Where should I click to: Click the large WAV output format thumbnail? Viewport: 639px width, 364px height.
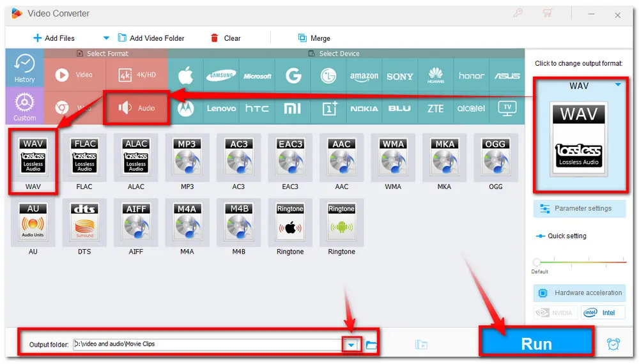coord(579,139)
